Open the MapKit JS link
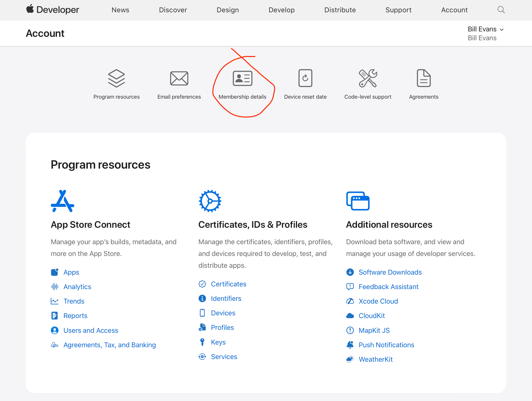 374,330
